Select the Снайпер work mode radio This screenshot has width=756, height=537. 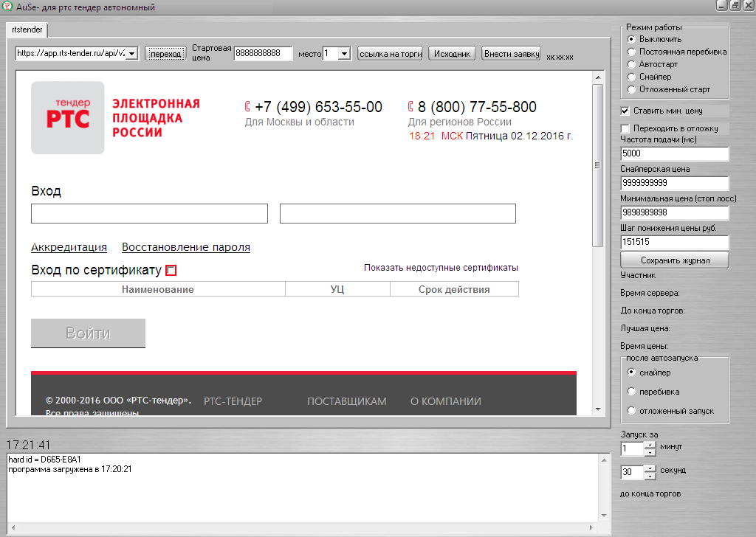pyautogui.click(x=631, y=77)
